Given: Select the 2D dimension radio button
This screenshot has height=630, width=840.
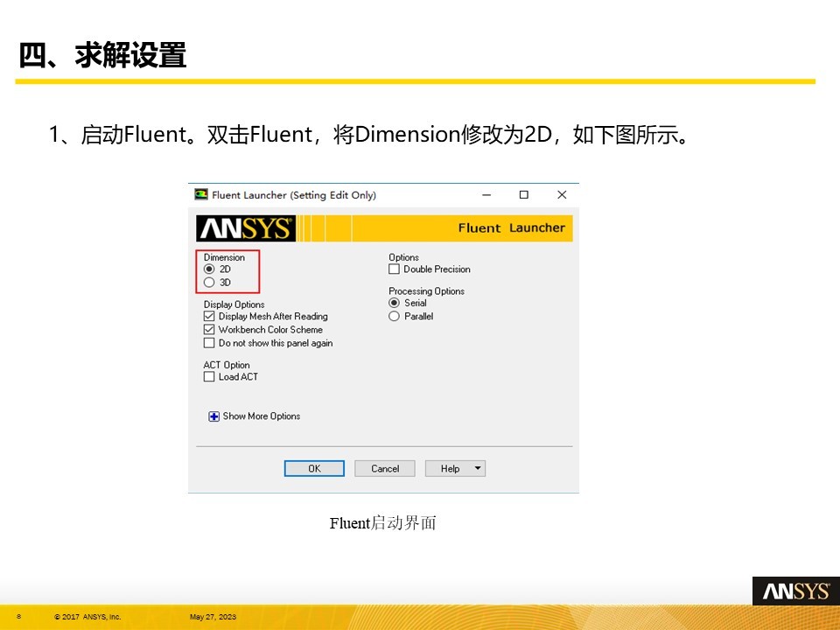Looking at the screenshot, I should [209, 269].
